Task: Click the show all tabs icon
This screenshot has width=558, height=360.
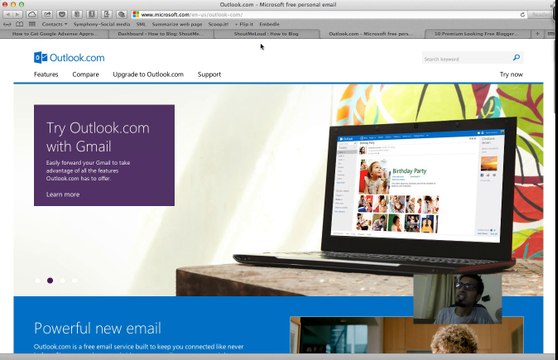Action: click(550, 34)
